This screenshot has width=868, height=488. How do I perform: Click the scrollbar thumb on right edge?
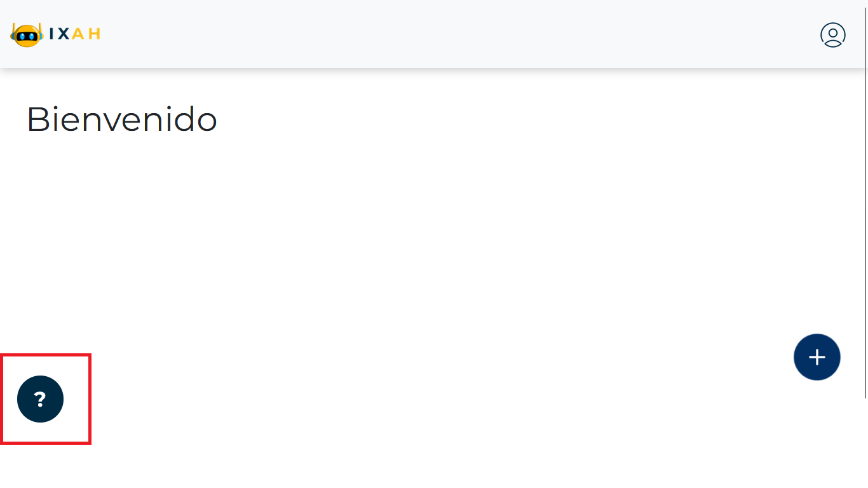[x=865, y=200]
